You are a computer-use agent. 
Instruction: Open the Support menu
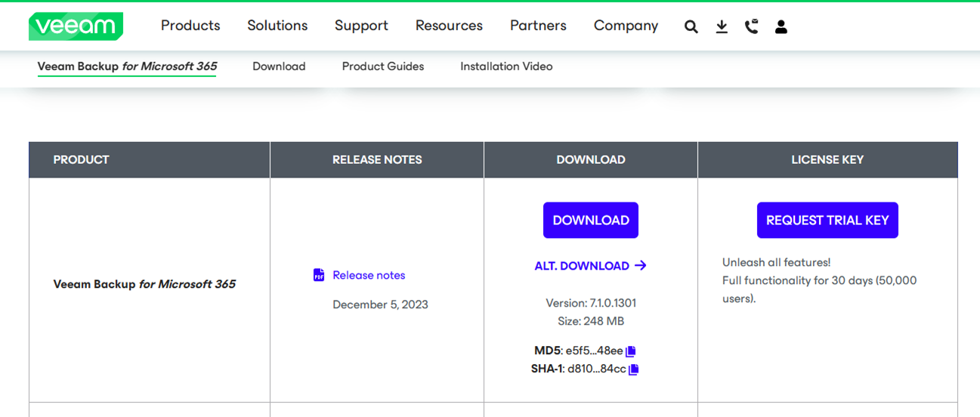[x=361, y=26]
